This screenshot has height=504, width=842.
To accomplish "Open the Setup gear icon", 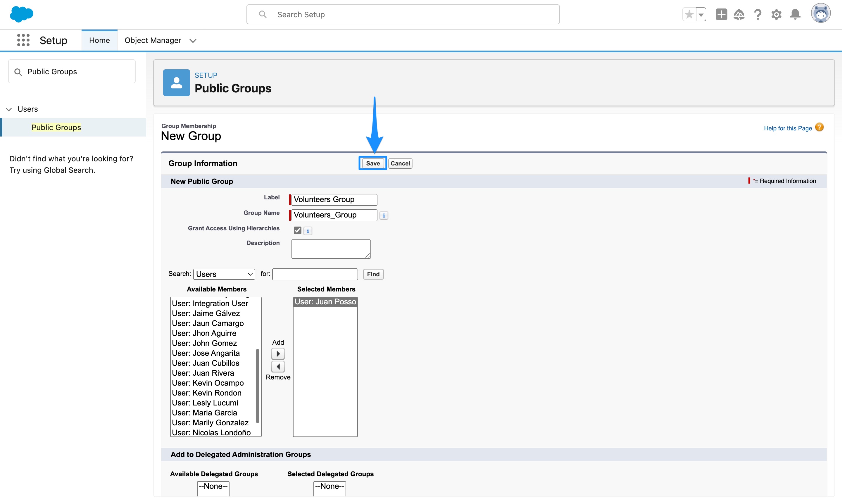I will click(777, 14).
